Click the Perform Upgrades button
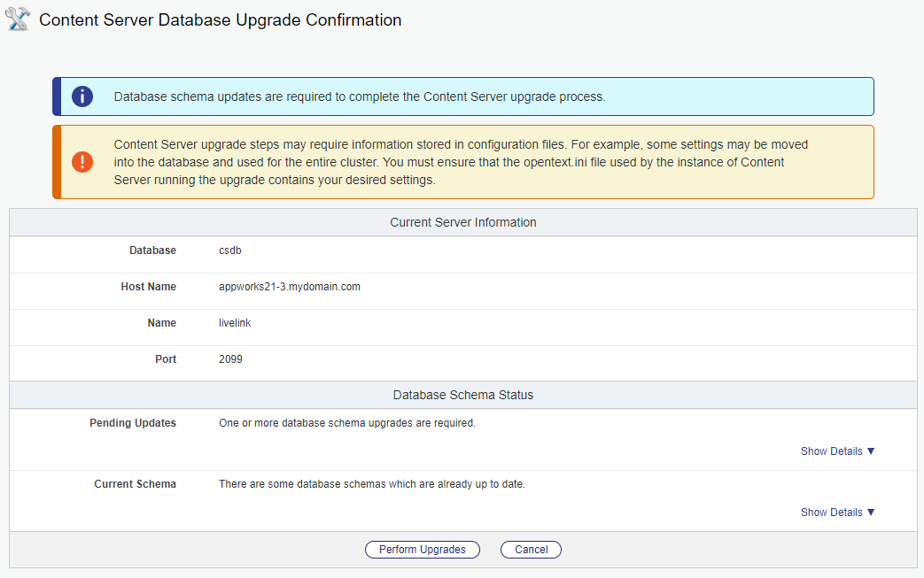 pyautogui.click(x=422, y=549)
